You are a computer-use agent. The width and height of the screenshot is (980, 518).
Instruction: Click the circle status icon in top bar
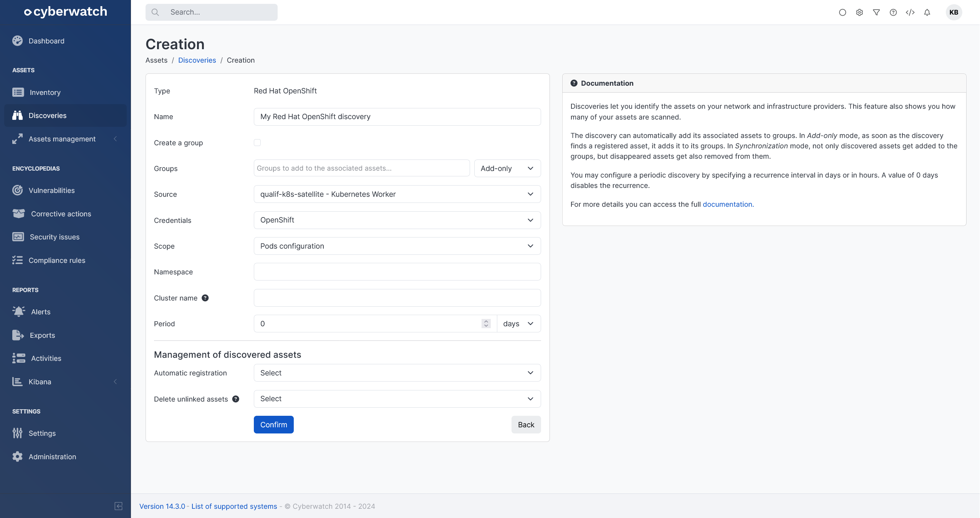click(x=843, y=12)
